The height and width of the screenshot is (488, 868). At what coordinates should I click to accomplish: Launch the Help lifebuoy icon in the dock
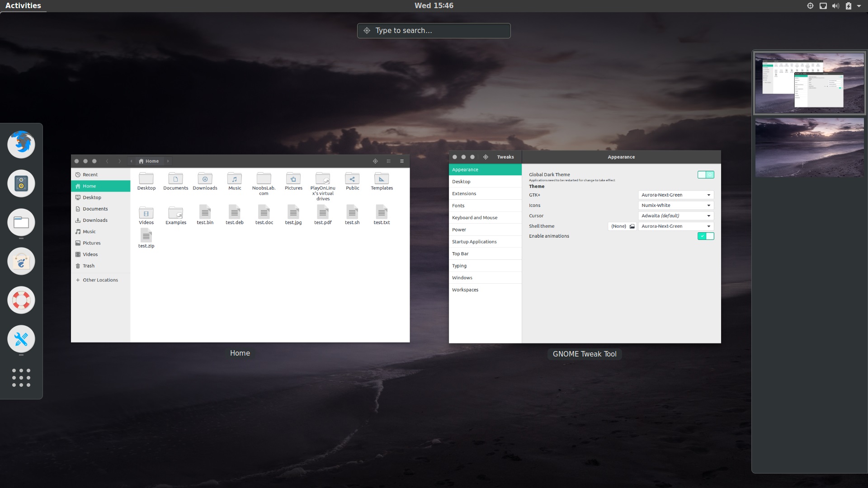click(x=21, y=300)
